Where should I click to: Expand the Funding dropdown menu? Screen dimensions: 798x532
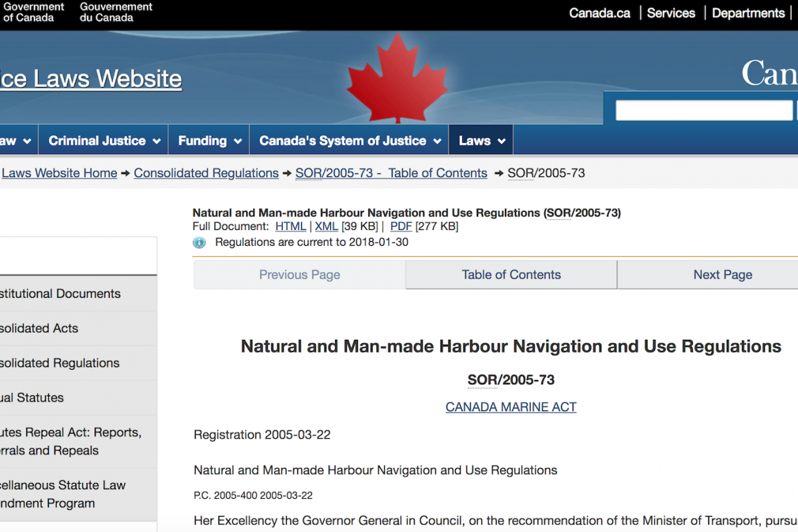point(209,141)
